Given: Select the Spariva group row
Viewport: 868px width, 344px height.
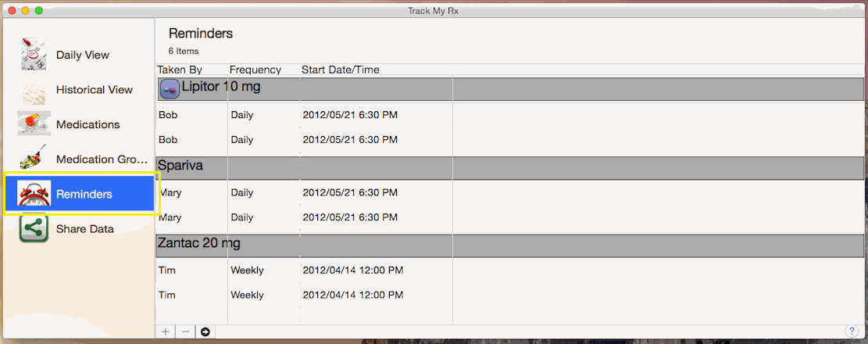Looking at the screenshot, I should (509, 167).
